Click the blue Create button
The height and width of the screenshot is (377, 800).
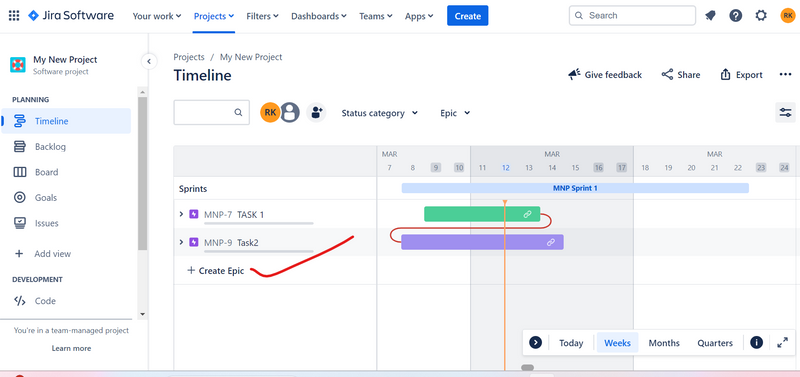coord(467,16)
